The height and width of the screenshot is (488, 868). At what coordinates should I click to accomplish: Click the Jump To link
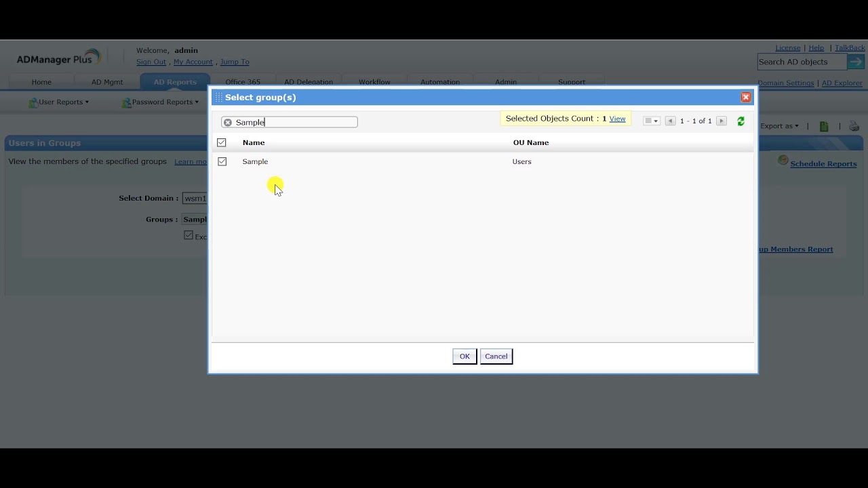click(235, 62)
